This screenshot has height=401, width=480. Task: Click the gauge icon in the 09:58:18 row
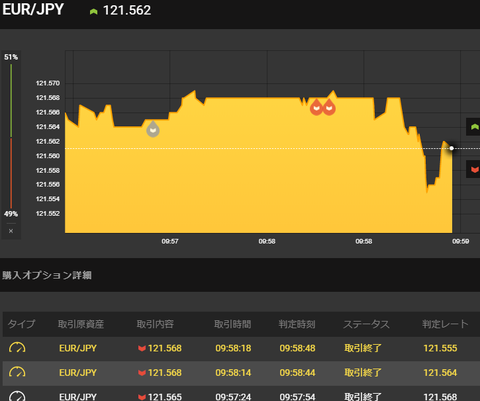(x=17, y=348)
